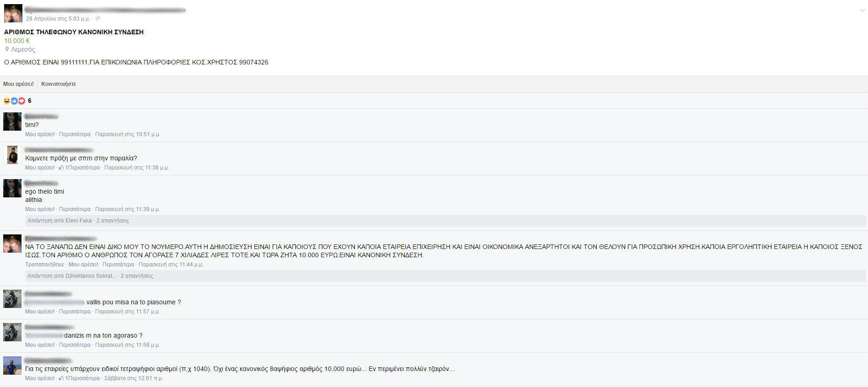Image resolution: width=868 pixels, height=387 pixels.
Task: Click the blue Like reaction icon
Action: point(14,101)
